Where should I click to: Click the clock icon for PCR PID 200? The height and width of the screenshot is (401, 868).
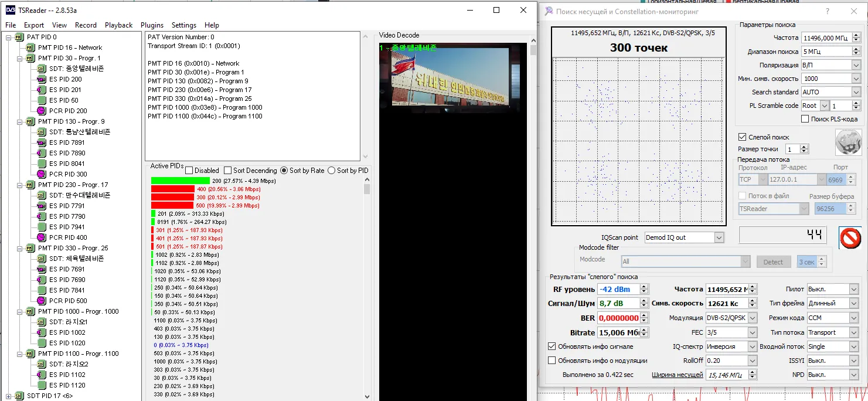click(x=41, y=111)
